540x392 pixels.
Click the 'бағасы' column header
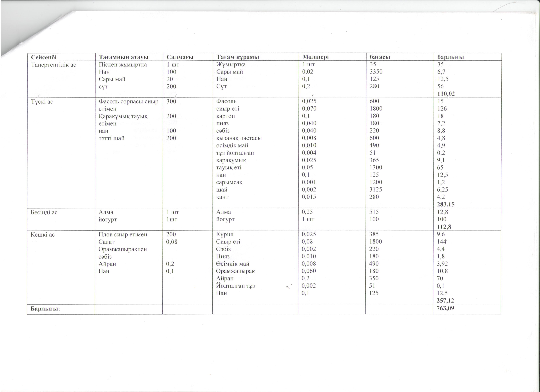380,57
